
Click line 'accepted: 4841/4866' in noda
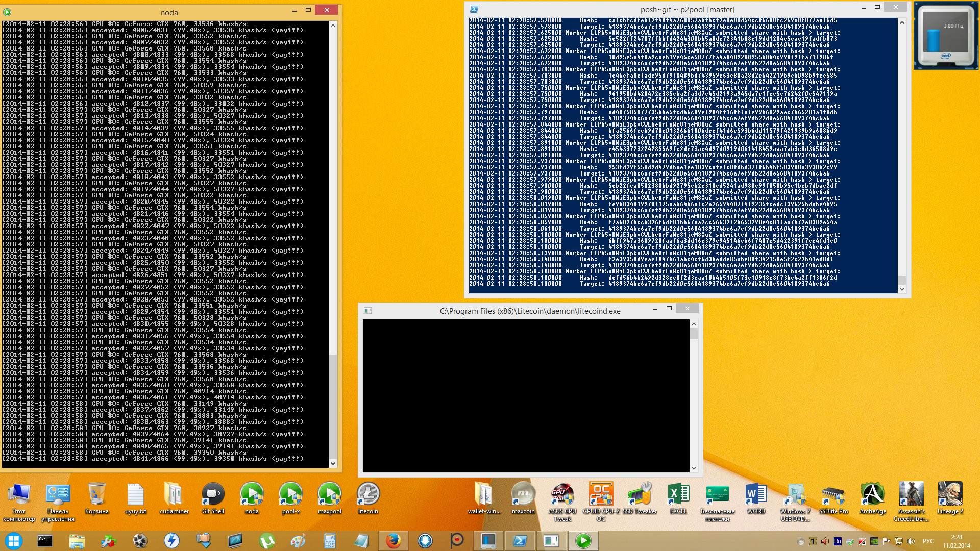(x=153, y=459)
